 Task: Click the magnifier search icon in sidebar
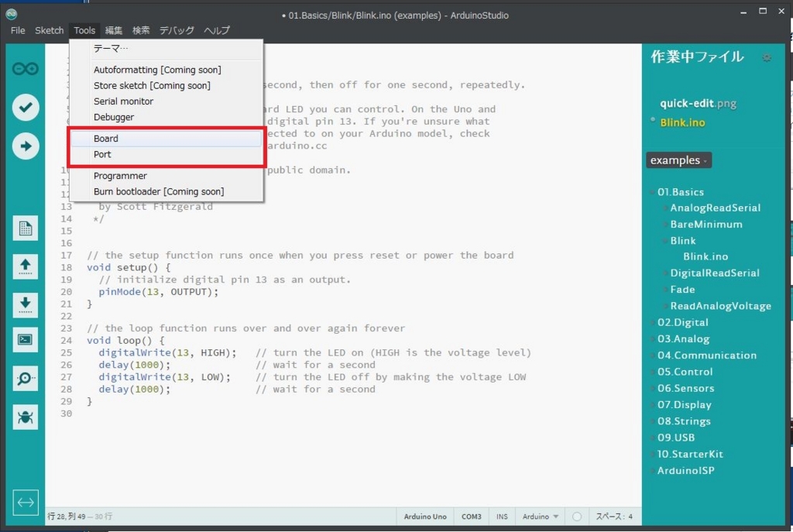[26, 378]
